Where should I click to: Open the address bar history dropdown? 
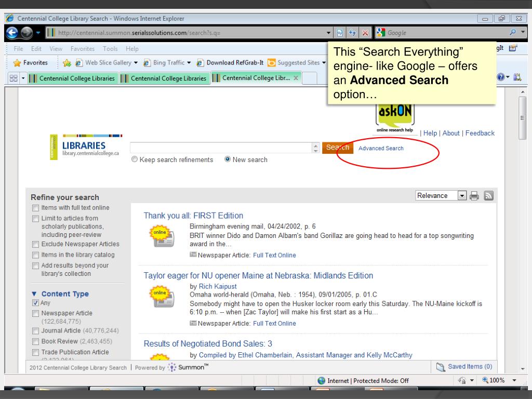coord(328,33)
